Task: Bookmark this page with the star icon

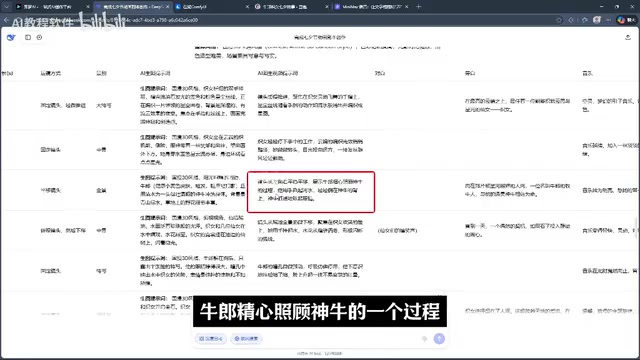Action: tap(559, 20)
